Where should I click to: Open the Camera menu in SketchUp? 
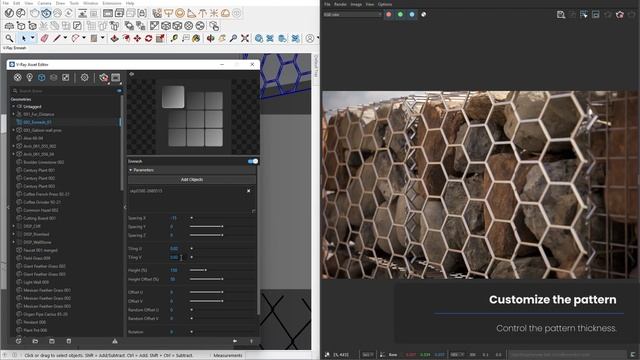(x=44, y=3)
